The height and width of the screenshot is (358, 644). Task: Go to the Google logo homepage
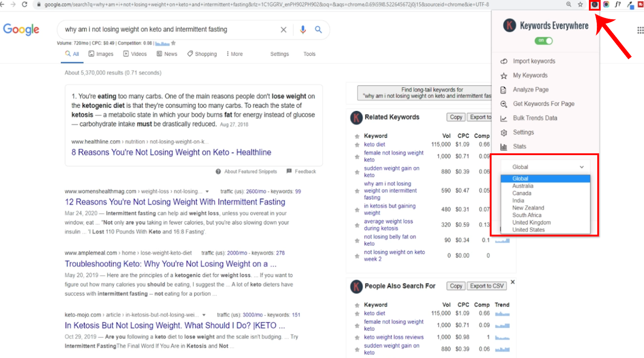21,30
